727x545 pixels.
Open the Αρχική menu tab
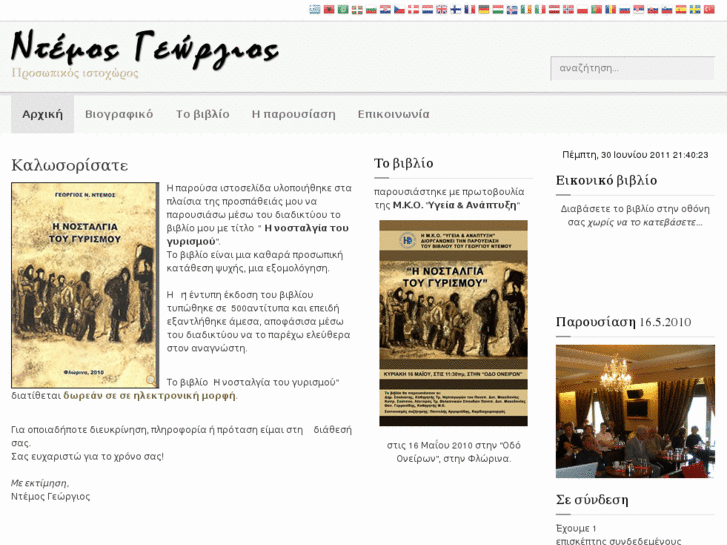42,114
